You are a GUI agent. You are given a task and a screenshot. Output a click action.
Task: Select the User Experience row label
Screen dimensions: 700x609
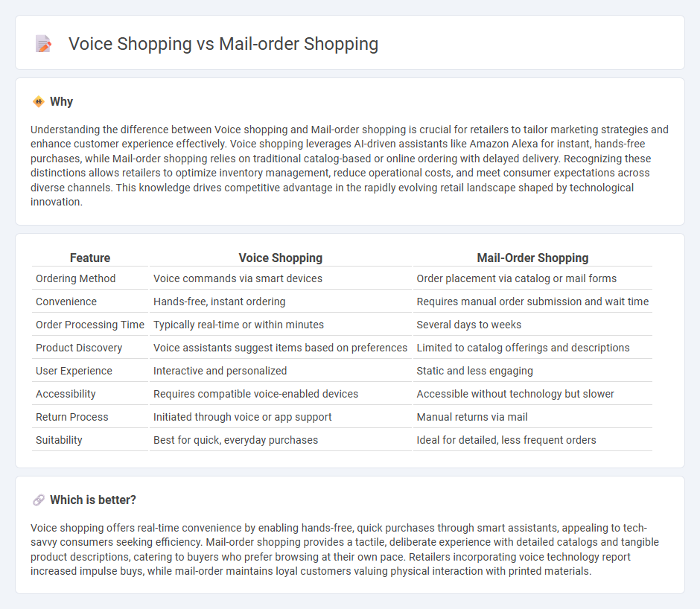coord(74,371)
